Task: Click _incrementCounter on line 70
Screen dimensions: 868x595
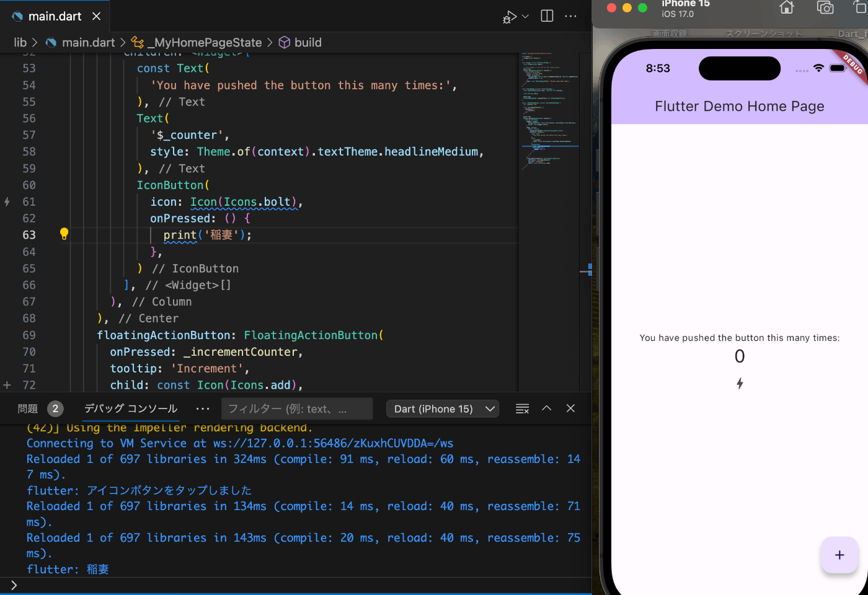Action: point(240,351)
